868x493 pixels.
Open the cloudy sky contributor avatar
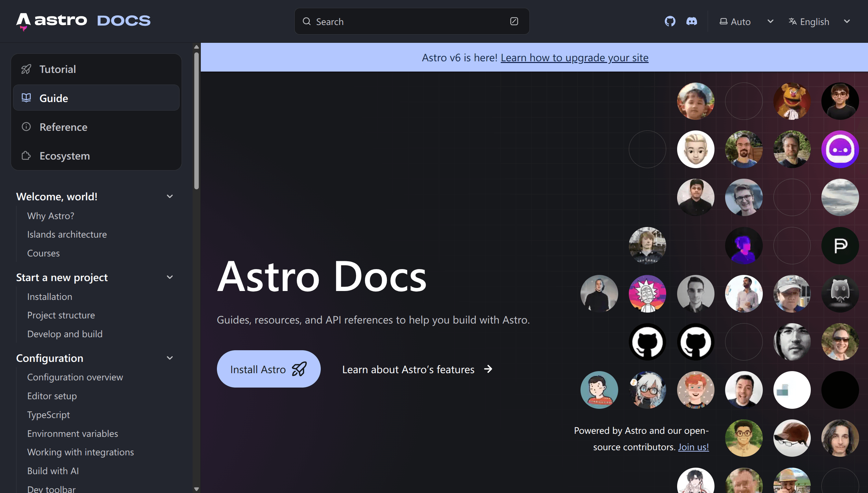(x=840, y=197)
